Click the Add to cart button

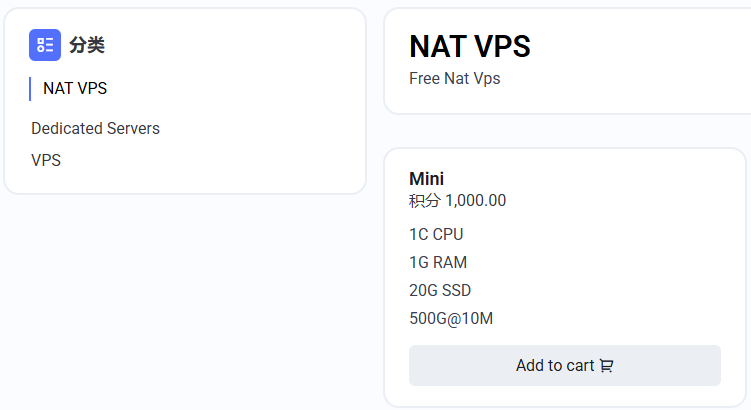tap(565, 365)
